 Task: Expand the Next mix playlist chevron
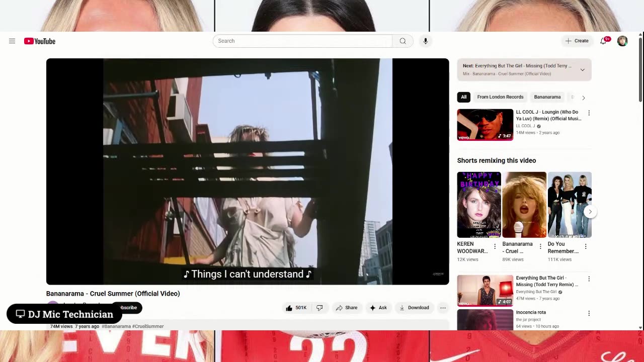click(x=583, y=70)
